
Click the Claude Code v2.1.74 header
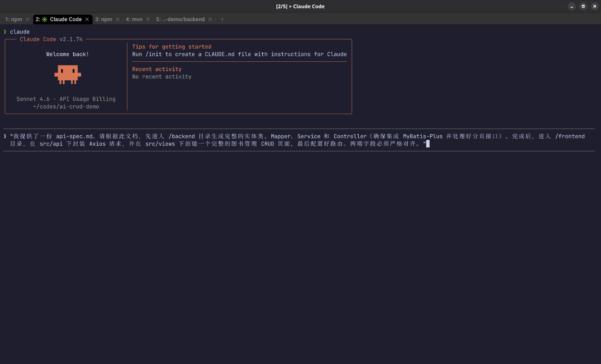click(51, 39)
